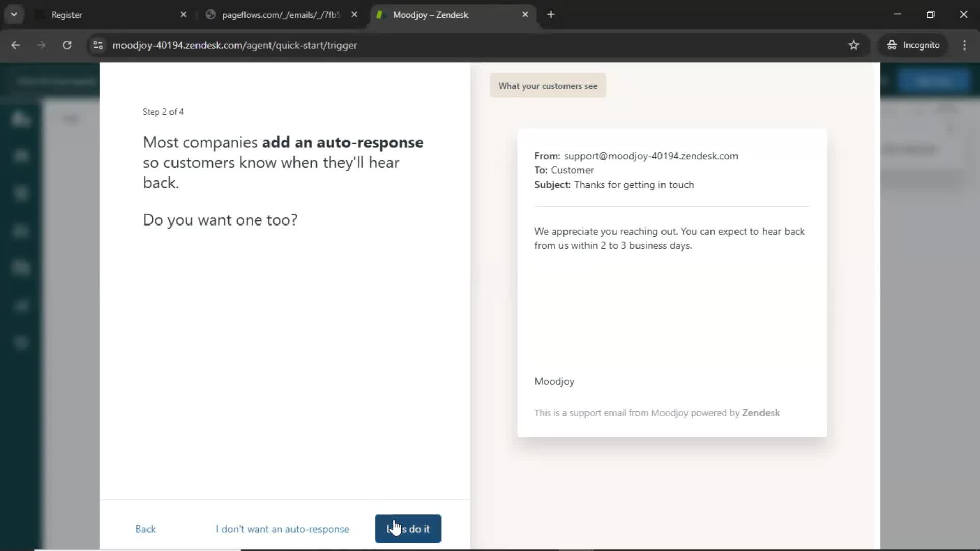Restore down the browser window
Screen dimensions: 980x551
[930, 15]
